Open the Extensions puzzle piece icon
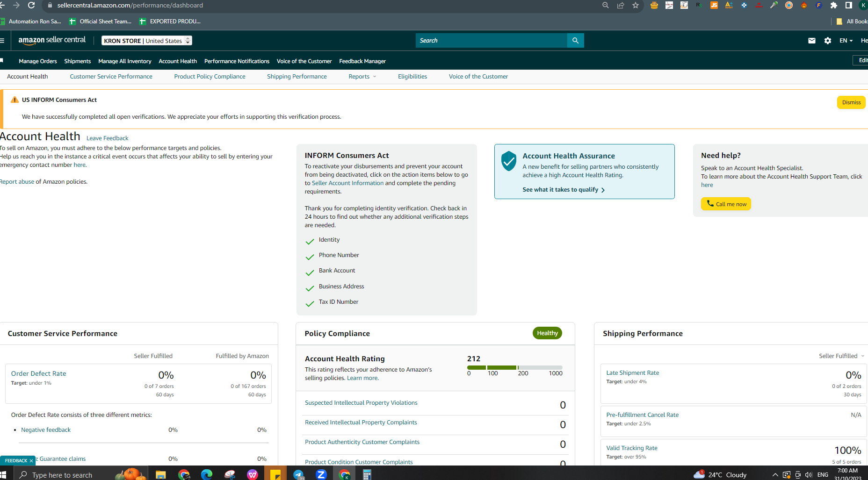The width and height of the screenshot is (868, 480). [834, 5]
